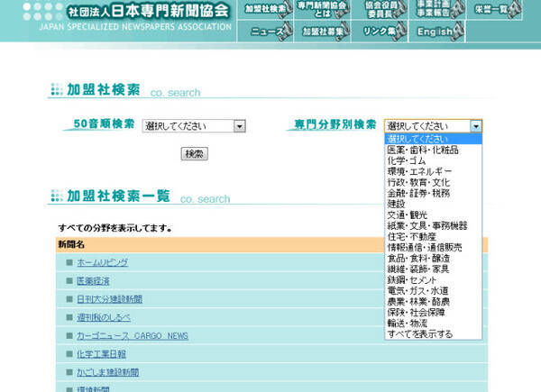Pick 輸送・物流 from the category list
Viewport: 541px width, 392px height.
point(407,323)
